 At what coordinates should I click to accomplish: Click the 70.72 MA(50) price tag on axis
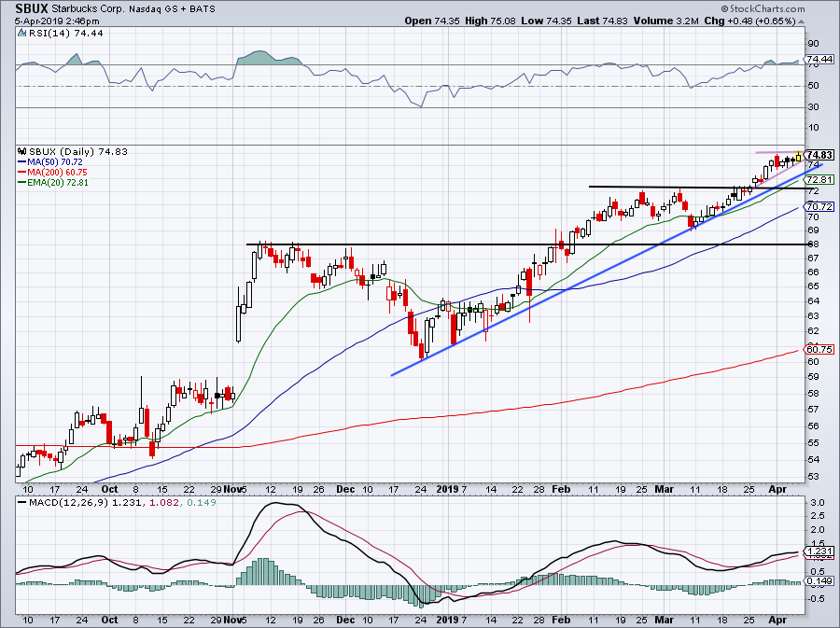pyautogui.click(x=819, y=206)
